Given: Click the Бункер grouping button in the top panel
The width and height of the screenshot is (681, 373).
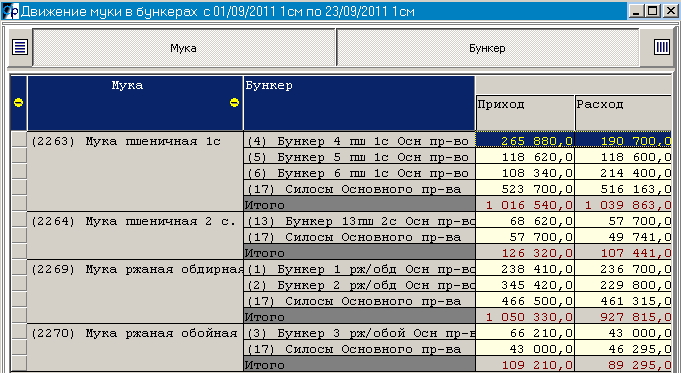Looking at the screenshot, I should (x=487, y=48).
